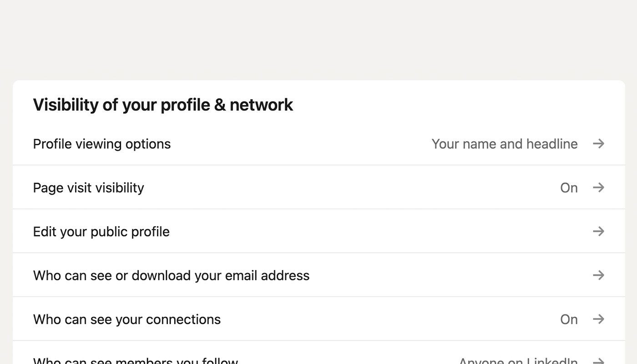The width and height of the screenshot is (637, 364).
Task: Click the arrow next to email address visibility row
Action: [x=599, y=275]
